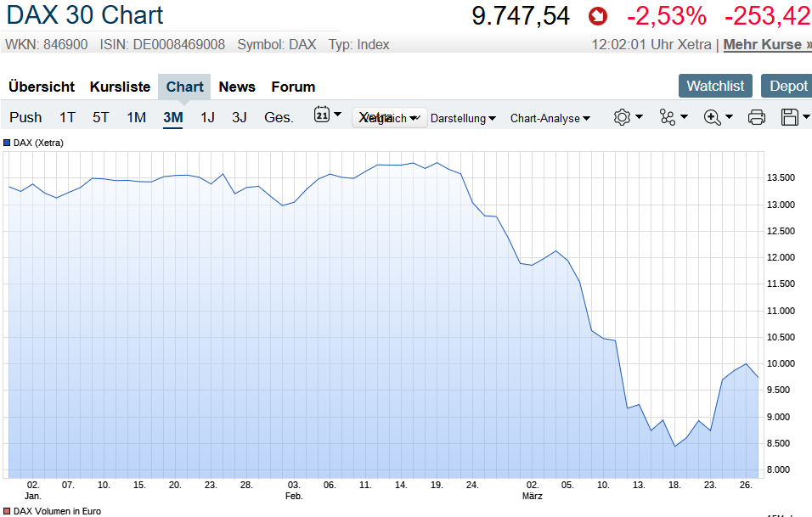This screenshot has height=517, width=812.
Task: Click the DAX Volumen in Euro legend label
Action: [x=57, y=511]
